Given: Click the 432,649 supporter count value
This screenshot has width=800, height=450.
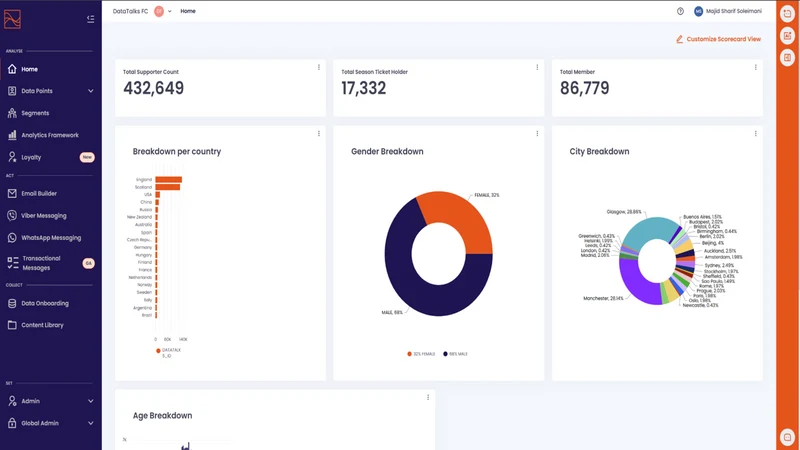Looking at the screenshot, I should click(154, 88).
